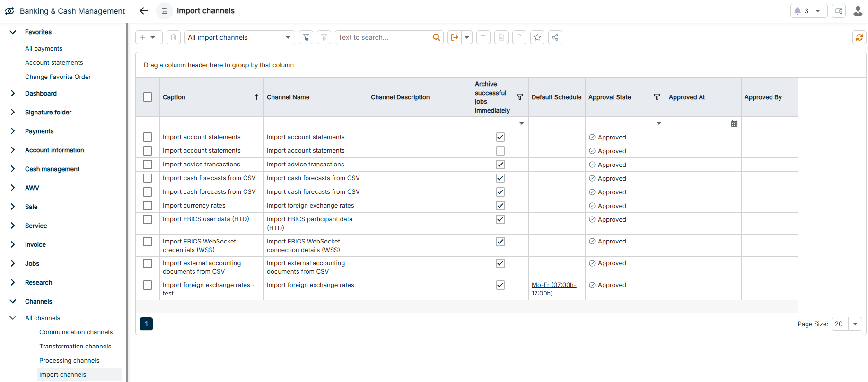The width and height of the screenshot is (868, 382).
Task: Select the Import EBICS WebSocket credentials row checkbox
Action: tap(148, 242)
